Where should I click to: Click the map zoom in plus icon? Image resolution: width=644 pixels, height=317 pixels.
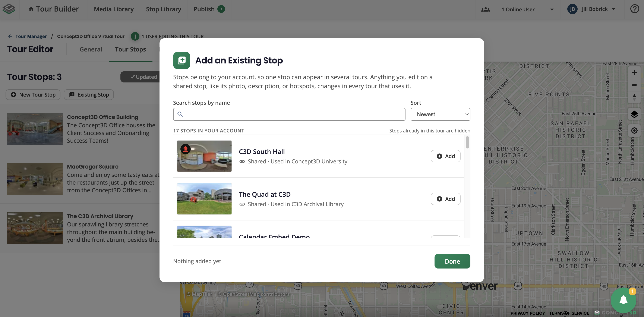click(x=634, y=72)
